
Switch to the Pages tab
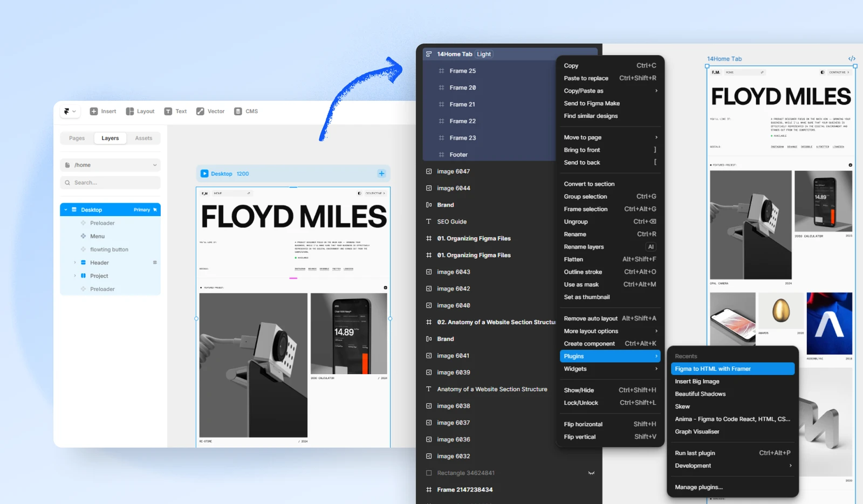tap(77, 139)
